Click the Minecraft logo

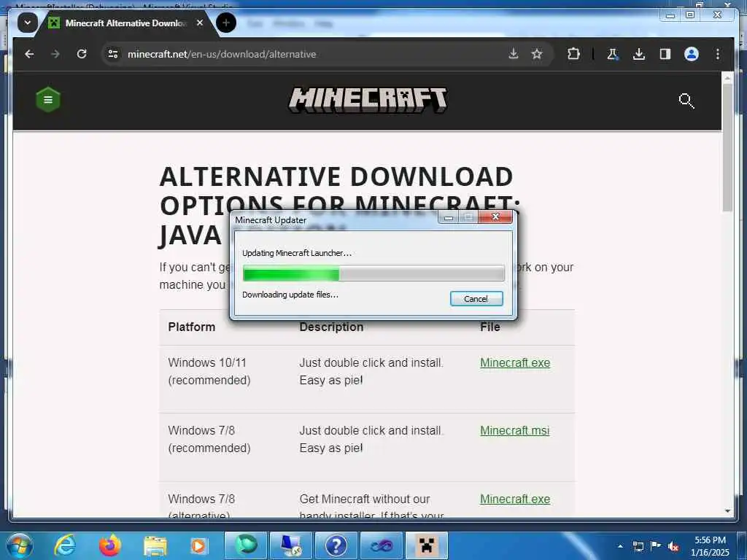[x=368, y=99]
